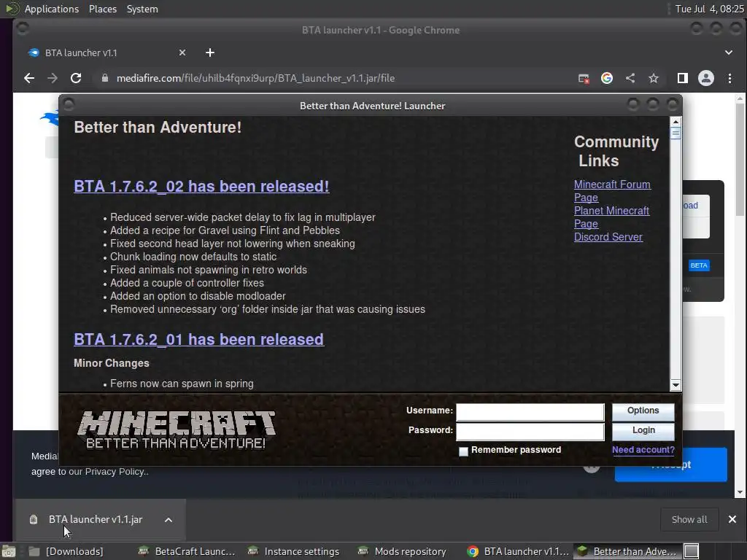Click the Privacy Policy text on MediaFire

pyautogui.click(x=116, y=472)
